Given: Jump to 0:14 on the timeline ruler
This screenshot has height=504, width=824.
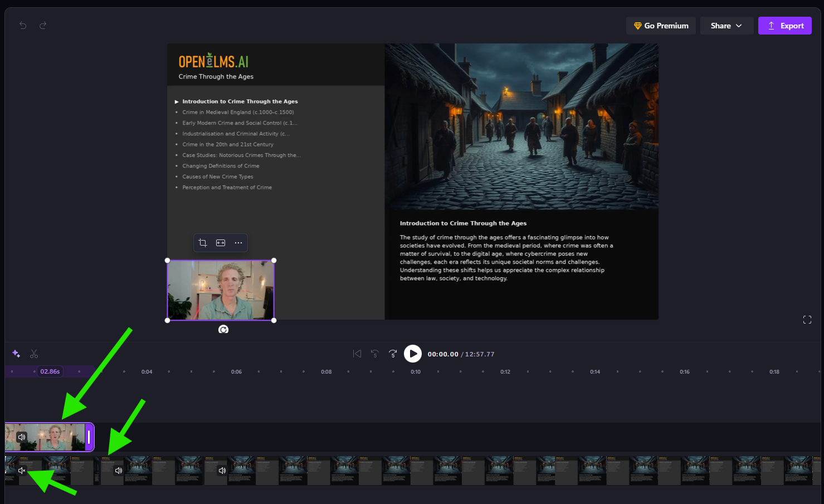Looking at the screenshot, I should click(595, 372).
